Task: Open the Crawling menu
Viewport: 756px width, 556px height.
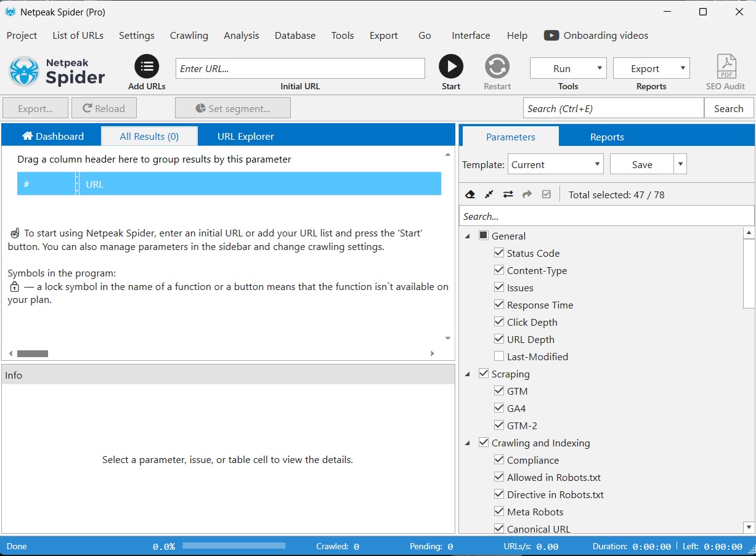Action: [x=189, y=36]
